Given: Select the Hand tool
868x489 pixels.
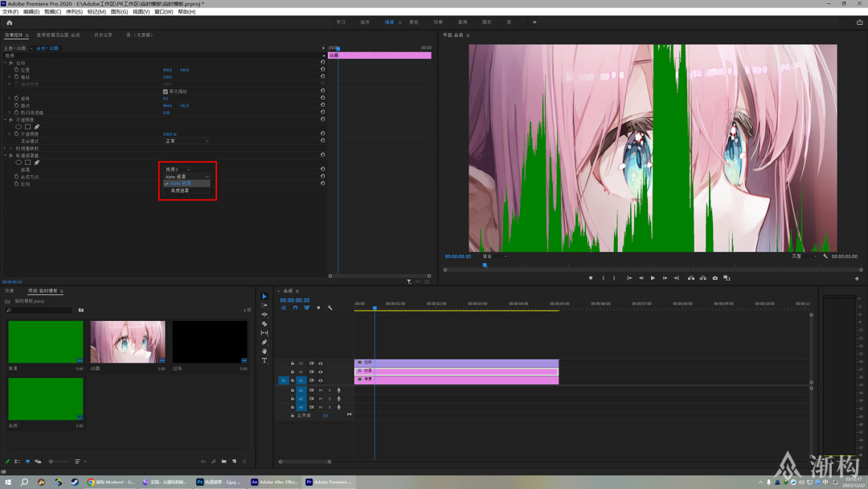Looking at the screenshot, I should pyautogui.click(x=264, y=351).
